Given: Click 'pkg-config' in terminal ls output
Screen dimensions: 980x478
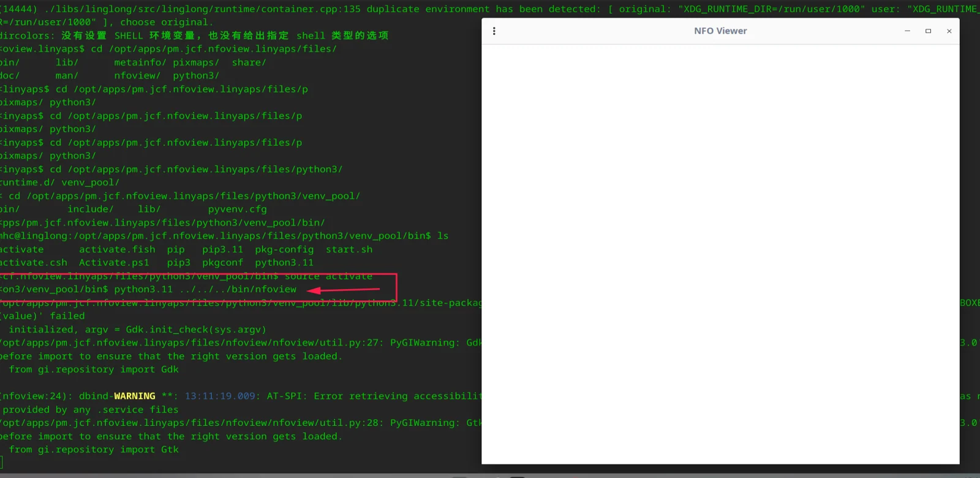Looking at the screenshot, I should pos(284,249).
